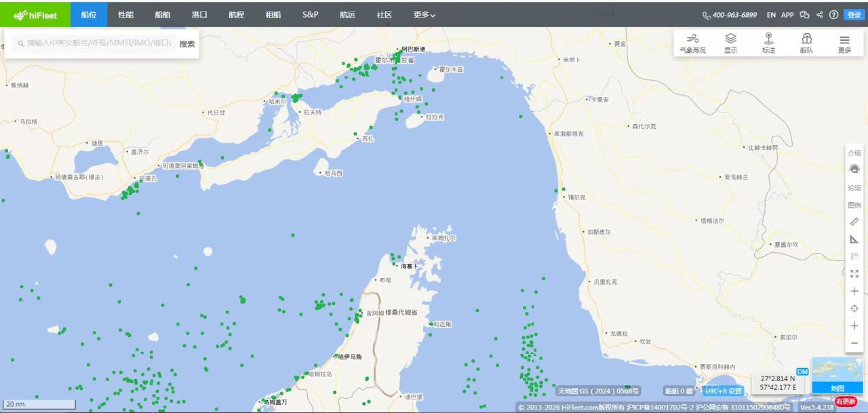Open the 标注 marker tool
Screen dimensions: 868x413
pyautogui.click(x=768, y=43)
